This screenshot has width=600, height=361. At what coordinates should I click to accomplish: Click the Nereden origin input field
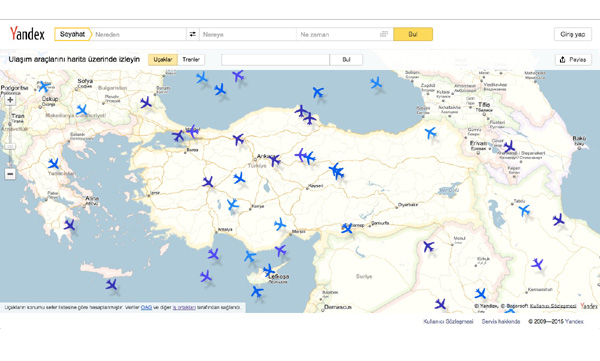pos(139,34)
